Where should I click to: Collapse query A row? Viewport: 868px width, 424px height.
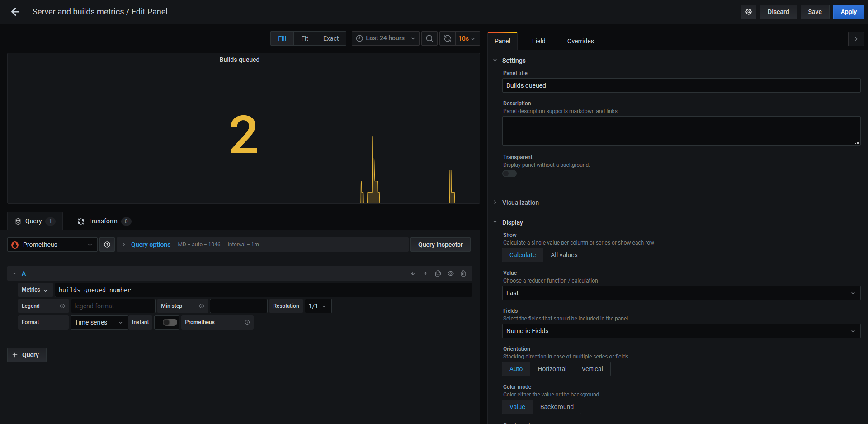[x=14, y=273]
